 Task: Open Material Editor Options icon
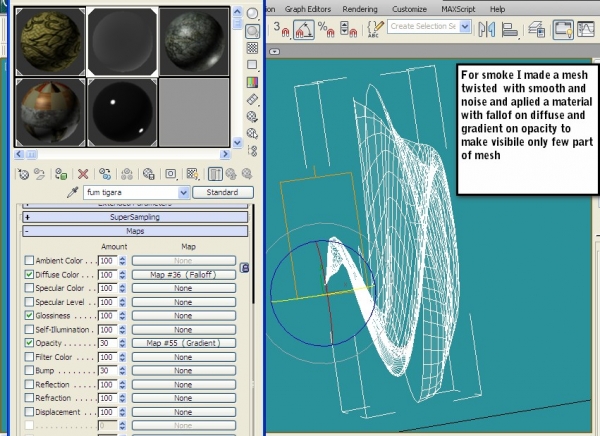[252, 116]
